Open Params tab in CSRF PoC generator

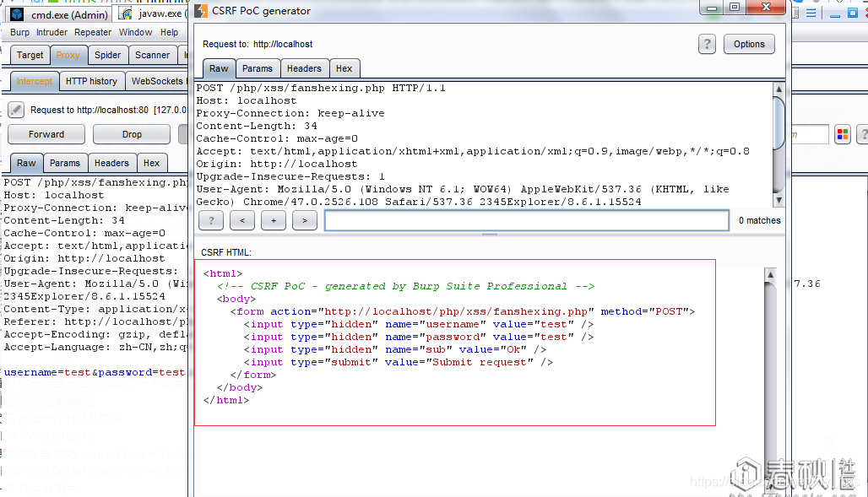258,68
